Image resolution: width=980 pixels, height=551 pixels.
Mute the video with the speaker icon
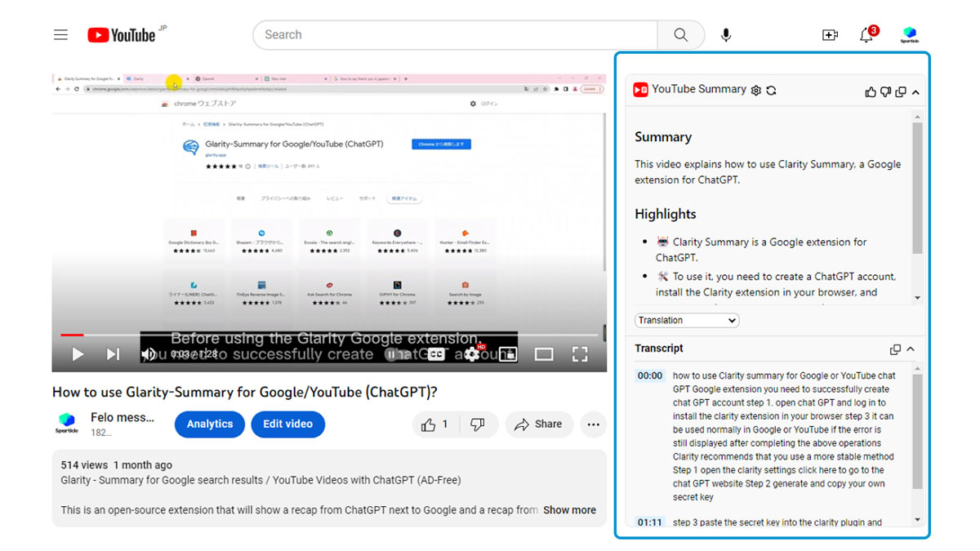[x=149, y=354]
